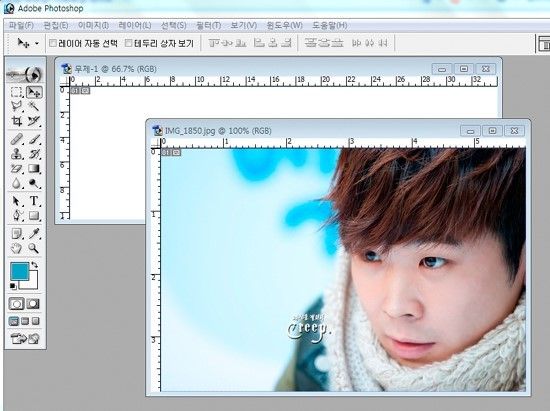
Task: Select the Brush tool
Action: click(34, 139)
